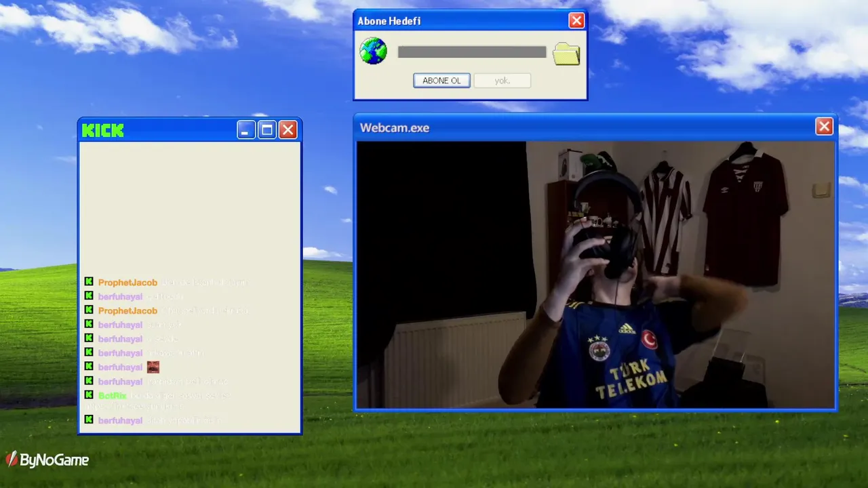
Task: Click the Webcam.exe title text
Action: tap(395, 127)
